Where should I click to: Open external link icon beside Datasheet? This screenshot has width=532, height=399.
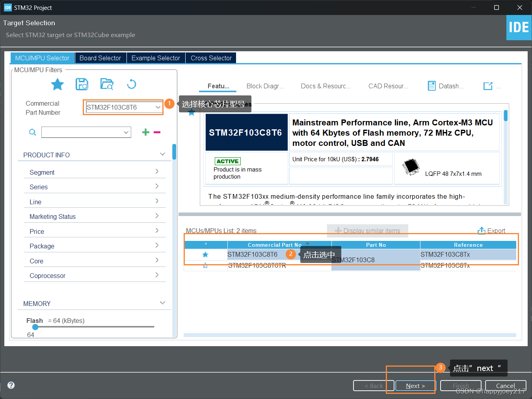488,86
